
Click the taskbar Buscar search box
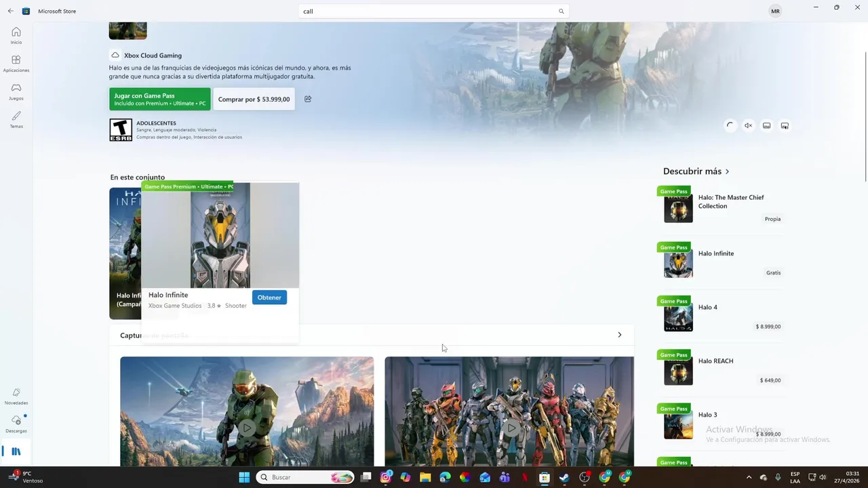coord(304,477)
